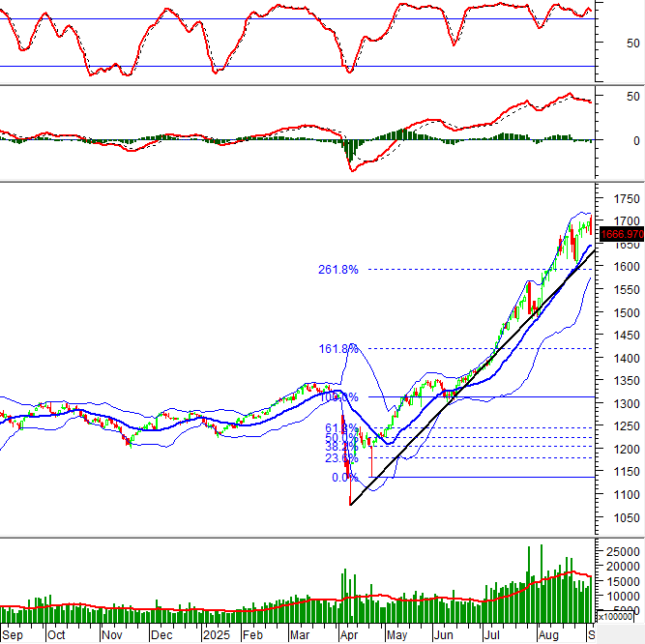Click the 0.0% Fibonacci level label
The width and height of the screenshot is (645, 644).
point(344,478)
